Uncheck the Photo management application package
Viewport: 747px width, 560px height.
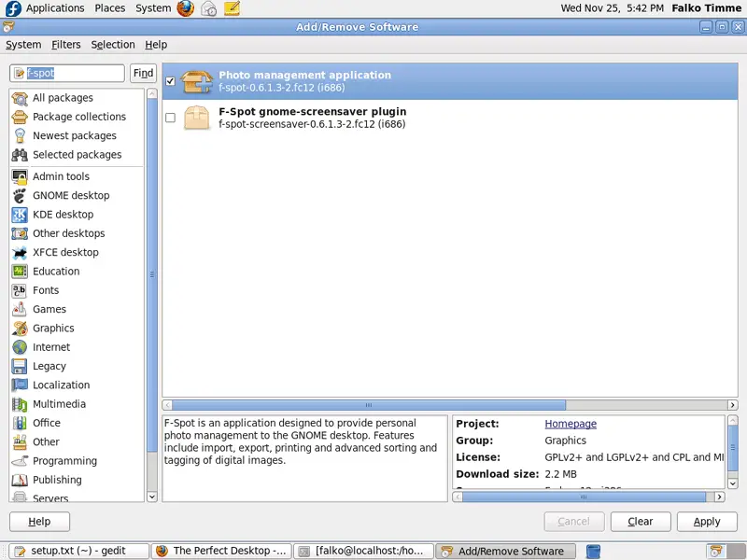(170, 82)
